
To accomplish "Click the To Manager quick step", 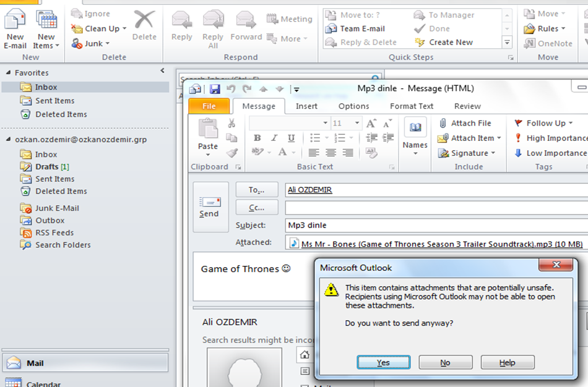I will [444, 15].
